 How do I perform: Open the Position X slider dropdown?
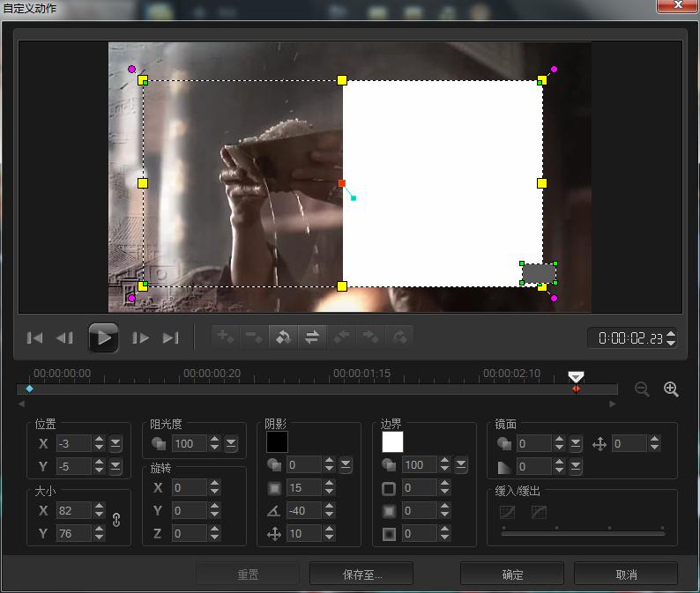116,443
